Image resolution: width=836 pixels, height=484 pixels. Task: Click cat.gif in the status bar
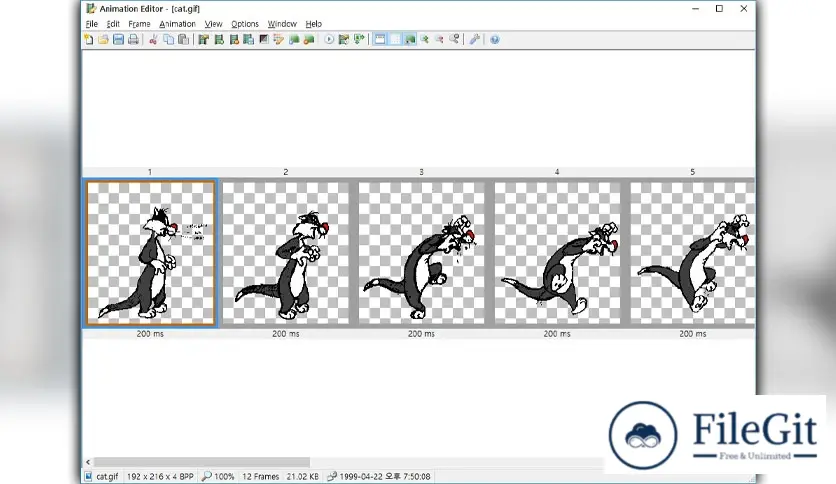tap(107, 477)
